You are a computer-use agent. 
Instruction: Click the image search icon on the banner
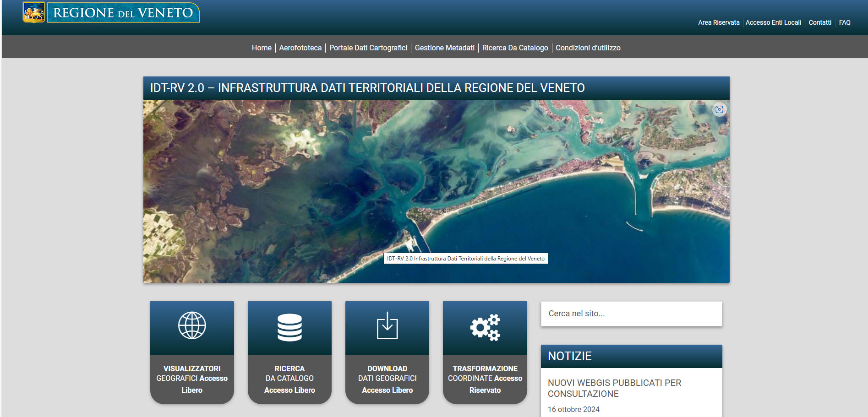tap(719, 109)
